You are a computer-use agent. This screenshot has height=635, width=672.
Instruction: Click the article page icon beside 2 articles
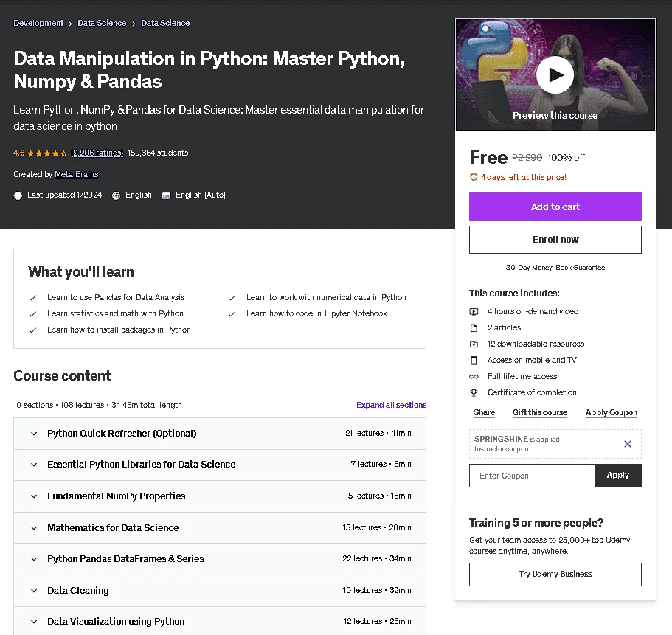pyautogui.click(x=474, y=327)
